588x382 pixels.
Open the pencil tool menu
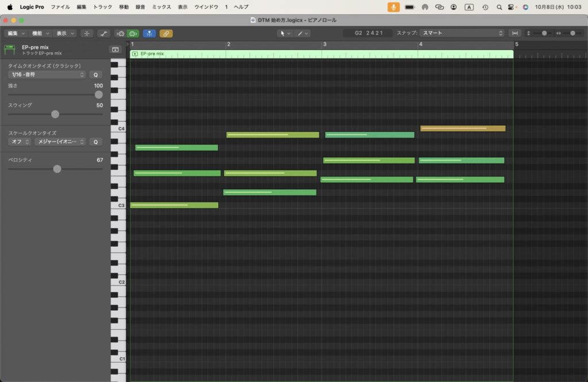click(303, 33)
